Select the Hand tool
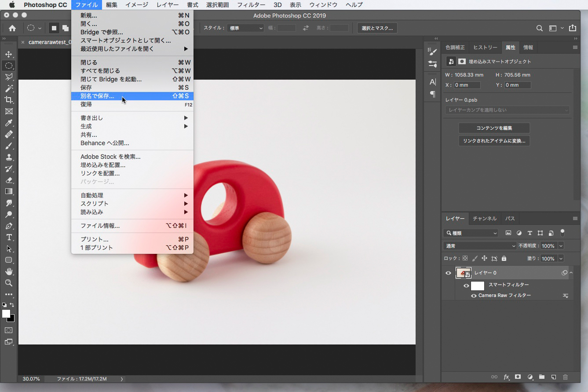This screenshot has height=392, width=588. point(9,271)
